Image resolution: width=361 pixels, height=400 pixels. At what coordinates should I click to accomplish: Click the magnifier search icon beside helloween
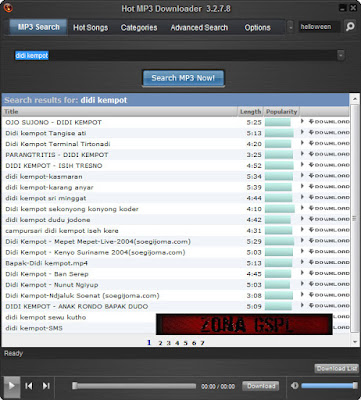pos(350,27)
